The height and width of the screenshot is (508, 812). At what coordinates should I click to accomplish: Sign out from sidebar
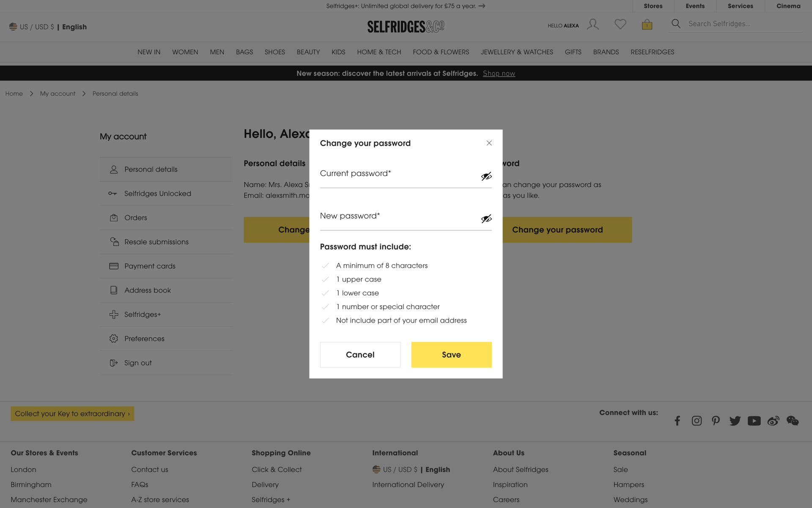click(x=166, y=363)
